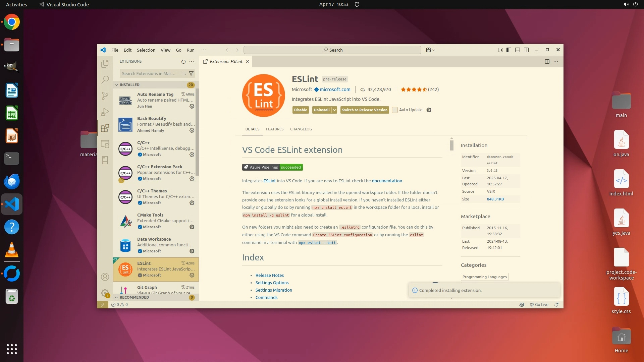
Task: Toggle the bottom panel layout button
Action: (x=518, y=50)
